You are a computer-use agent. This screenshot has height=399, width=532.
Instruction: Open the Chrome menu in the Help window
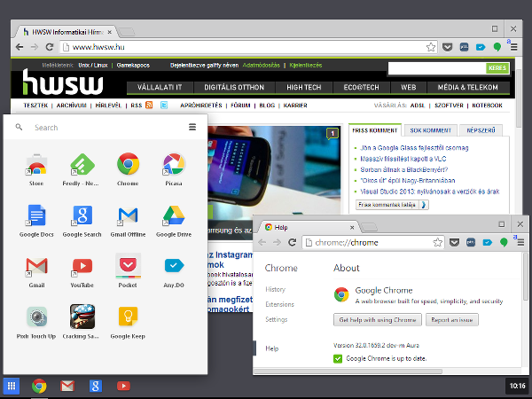[520, 242]
